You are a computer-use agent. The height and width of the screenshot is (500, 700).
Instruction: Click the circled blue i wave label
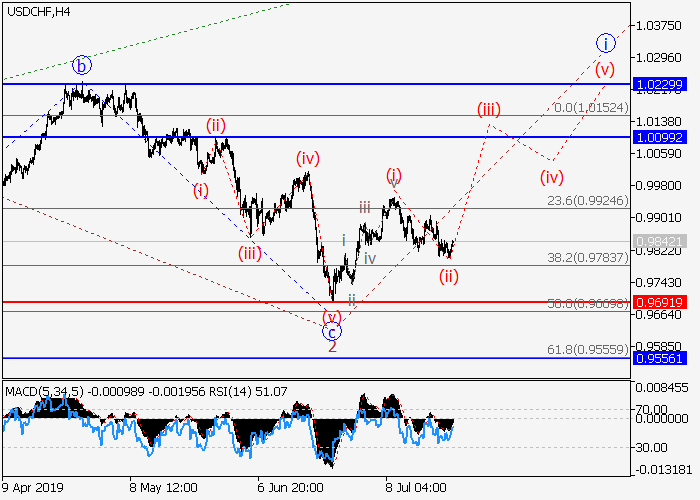point(605,42)
